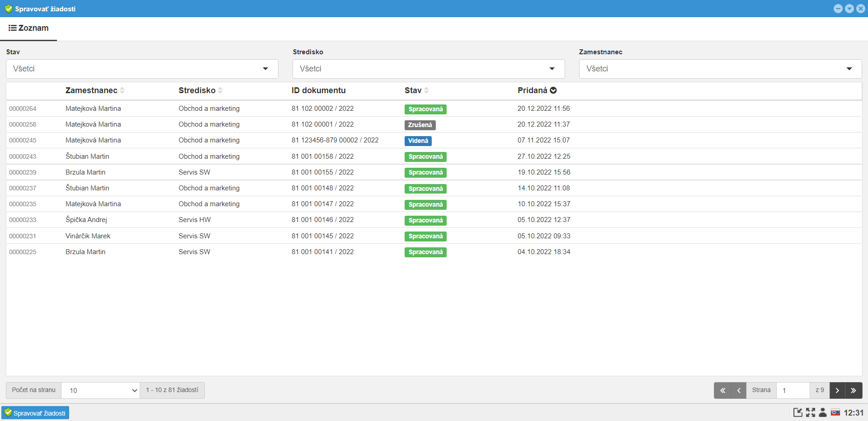The width and height of the screenshot is (868, 421).
Task: Click the Videná status badge
Action: point(418,141)
